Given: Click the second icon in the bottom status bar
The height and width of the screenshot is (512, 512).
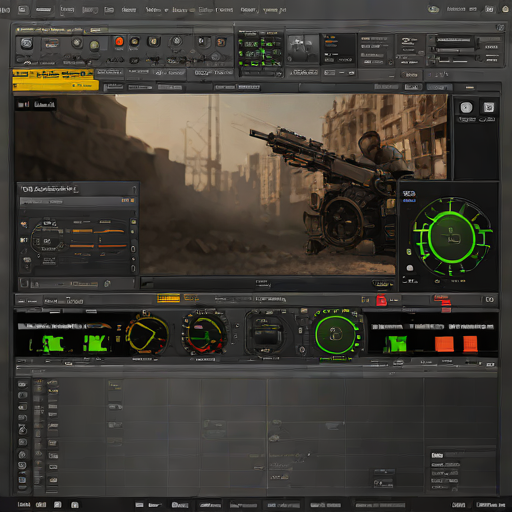Looking at the screenshot, I should [x=41, y=505].
